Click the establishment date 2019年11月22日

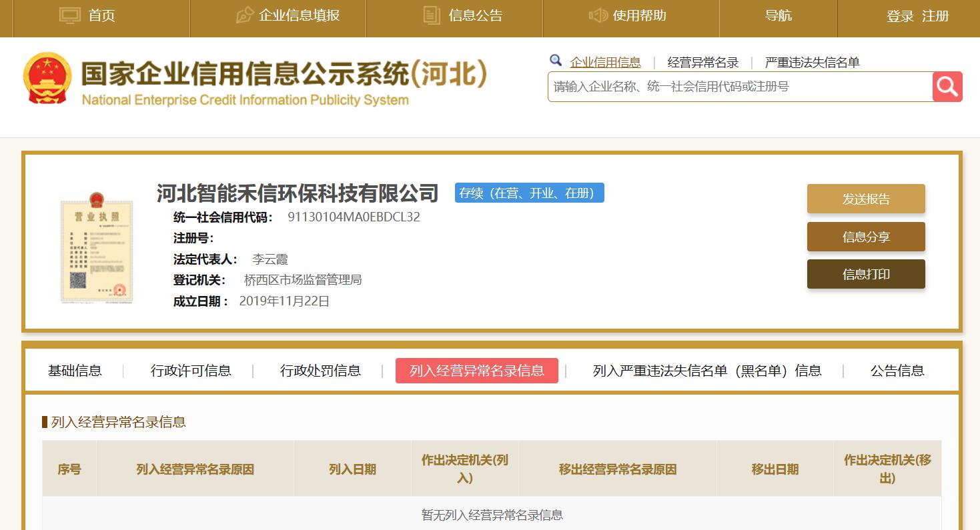pyautogui.click(x=284, y=301)
